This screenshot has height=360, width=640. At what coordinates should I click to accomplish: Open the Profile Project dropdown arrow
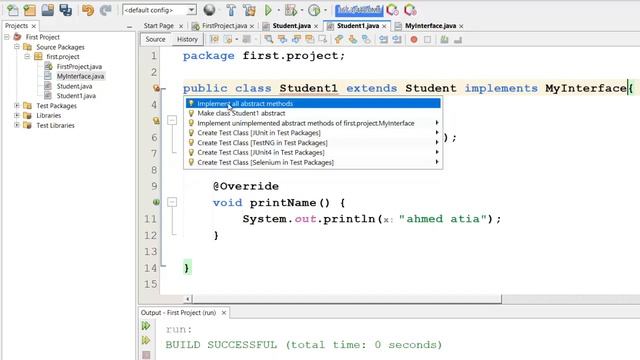pos(325,10)
